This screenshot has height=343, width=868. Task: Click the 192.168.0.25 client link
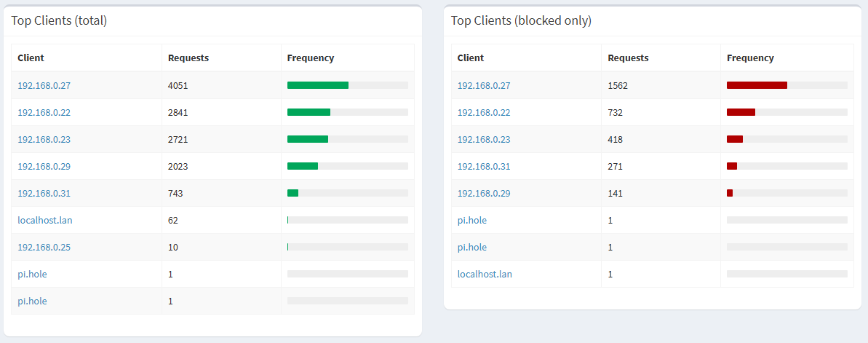click(x=44, y=247)
